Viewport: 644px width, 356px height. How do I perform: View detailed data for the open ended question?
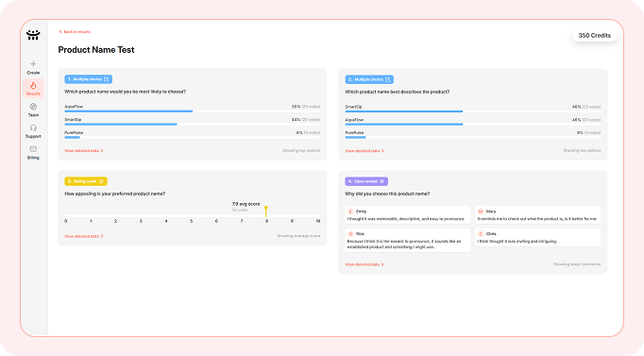pyautogui.click(x=364, y=264)
